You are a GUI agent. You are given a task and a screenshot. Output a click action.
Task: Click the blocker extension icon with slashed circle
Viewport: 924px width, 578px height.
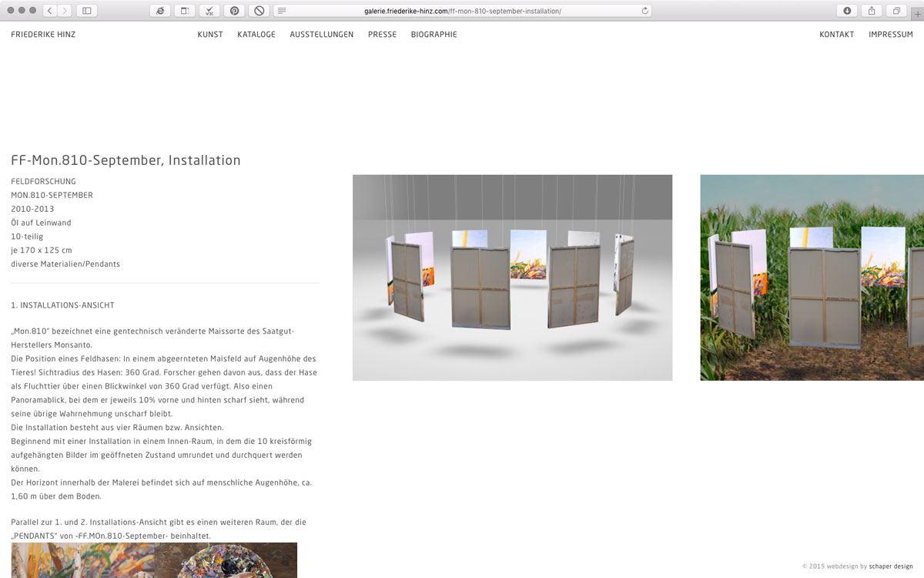(x=259, y=11)
